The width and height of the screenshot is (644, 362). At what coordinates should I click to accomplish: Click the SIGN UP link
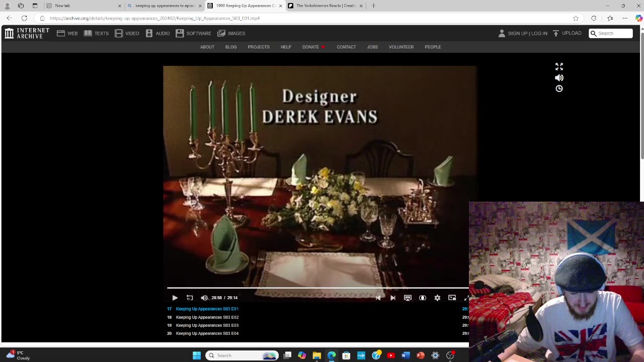[x=518, y=33]
